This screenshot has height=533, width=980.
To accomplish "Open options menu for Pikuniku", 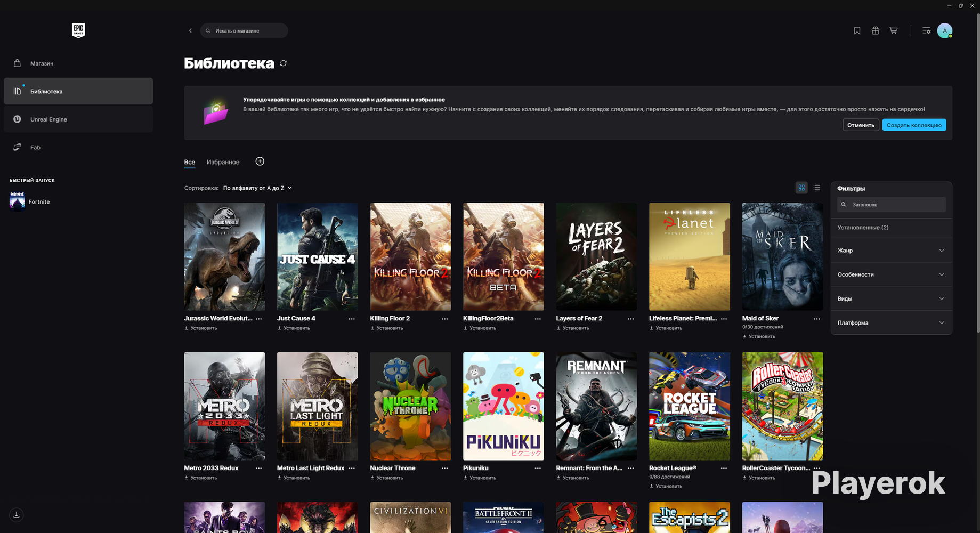I will [x=538, y=469].
